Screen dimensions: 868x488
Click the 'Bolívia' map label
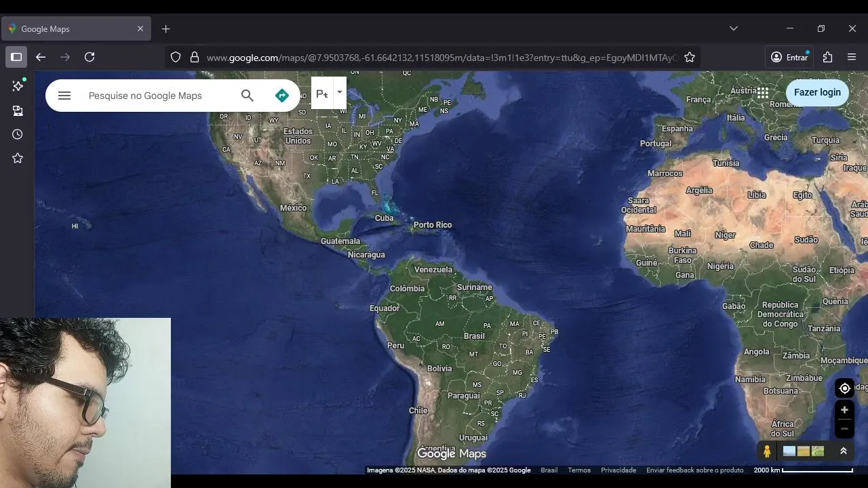coord(439,369)
